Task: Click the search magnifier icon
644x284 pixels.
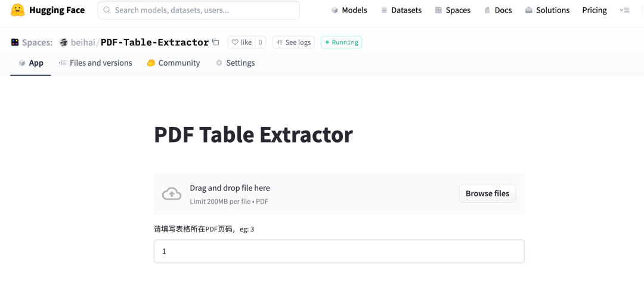Action: (107, 10)
